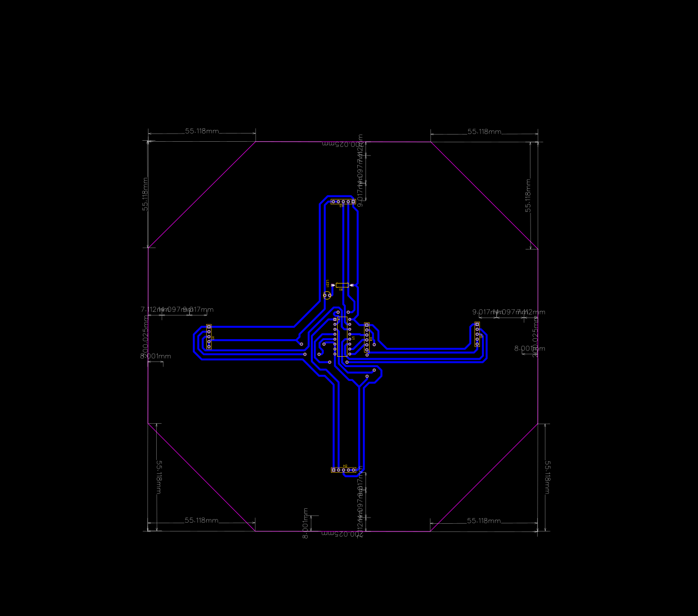
Task: Select resistor R1 above U1
Action: (342, 286)
